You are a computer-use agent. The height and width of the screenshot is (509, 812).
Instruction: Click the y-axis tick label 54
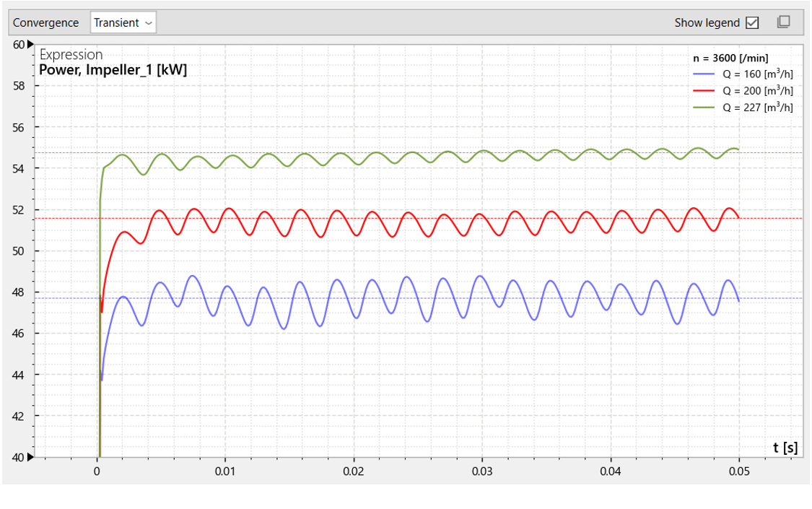pos(19,169)
